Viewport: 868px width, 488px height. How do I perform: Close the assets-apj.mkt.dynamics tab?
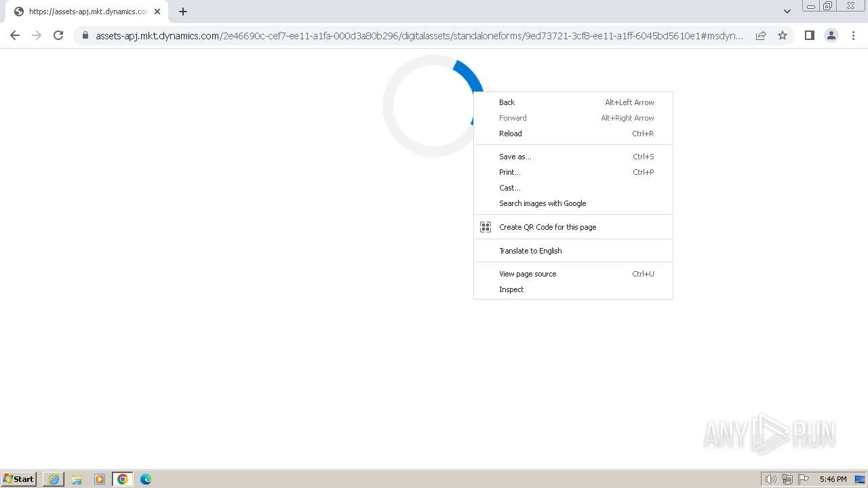click(x=157, y=12)
